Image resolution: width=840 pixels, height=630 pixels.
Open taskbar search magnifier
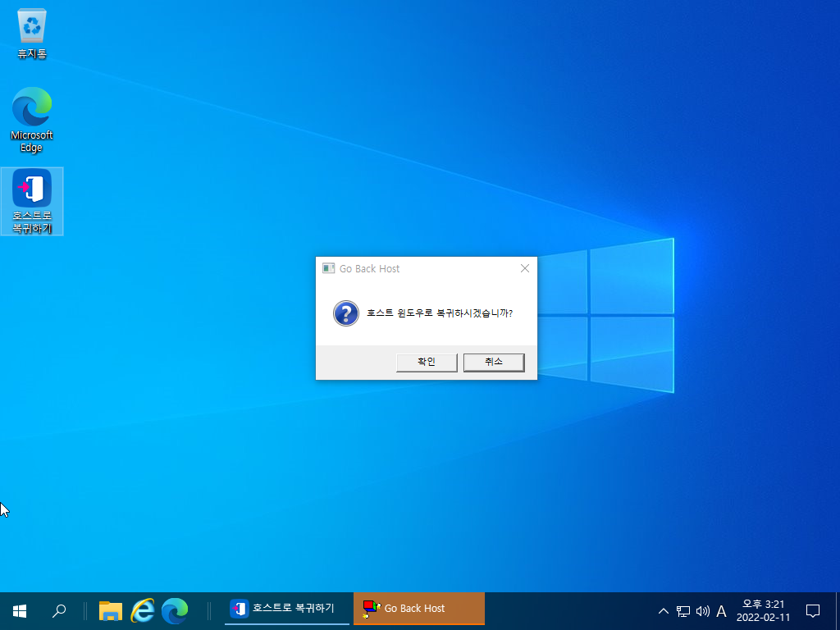(x=59, y=610)
